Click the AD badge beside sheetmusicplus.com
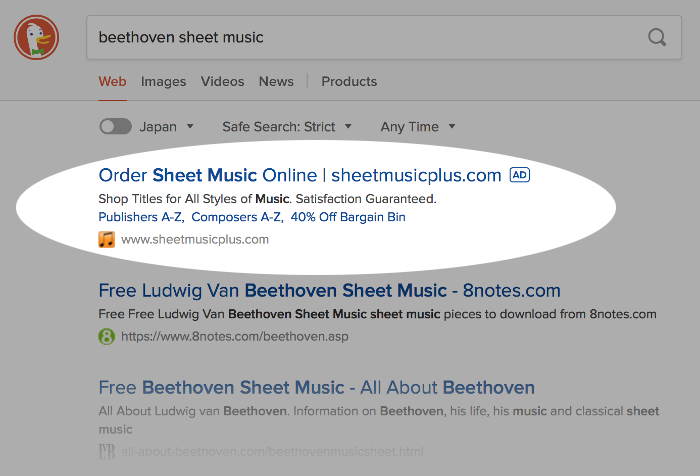This screenshot has width=700, height=476. pyautogui.click(x=520, y=175)
